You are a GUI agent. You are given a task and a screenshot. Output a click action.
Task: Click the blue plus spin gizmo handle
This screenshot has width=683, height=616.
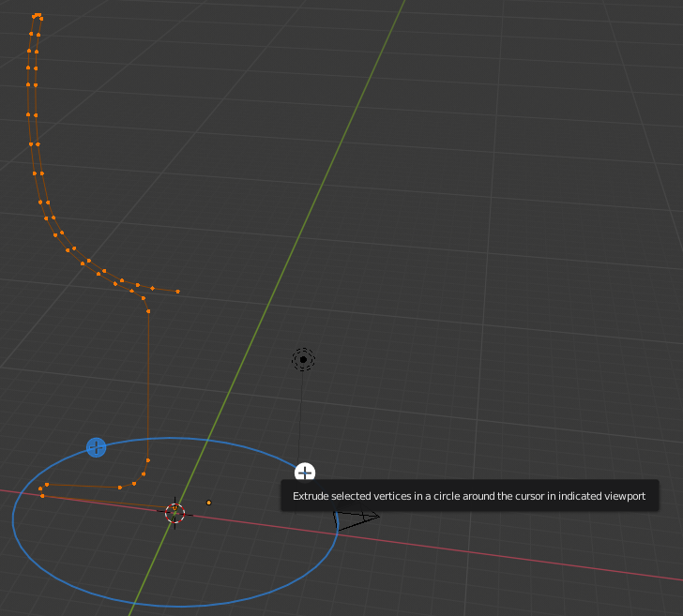coord(97,447)
